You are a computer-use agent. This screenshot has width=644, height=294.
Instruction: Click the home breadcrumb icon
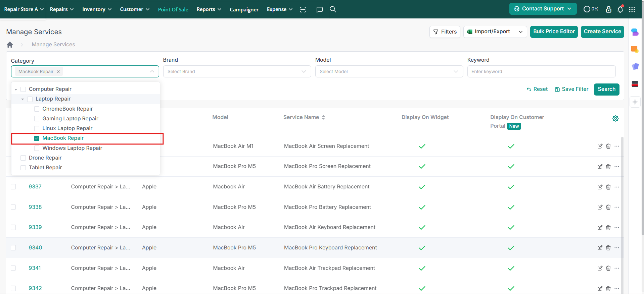point(10,45)
